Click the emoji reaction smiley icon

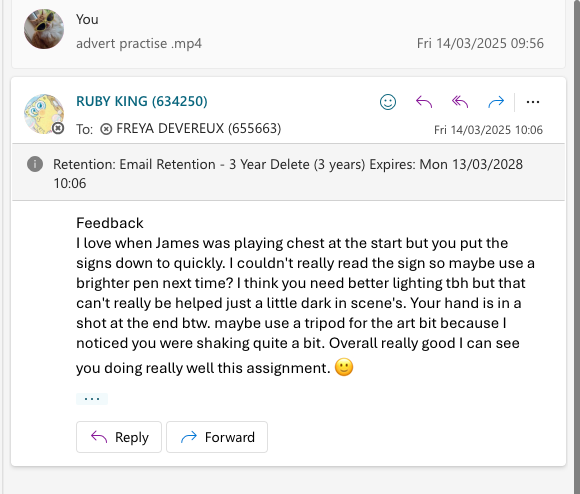(388, 102)
